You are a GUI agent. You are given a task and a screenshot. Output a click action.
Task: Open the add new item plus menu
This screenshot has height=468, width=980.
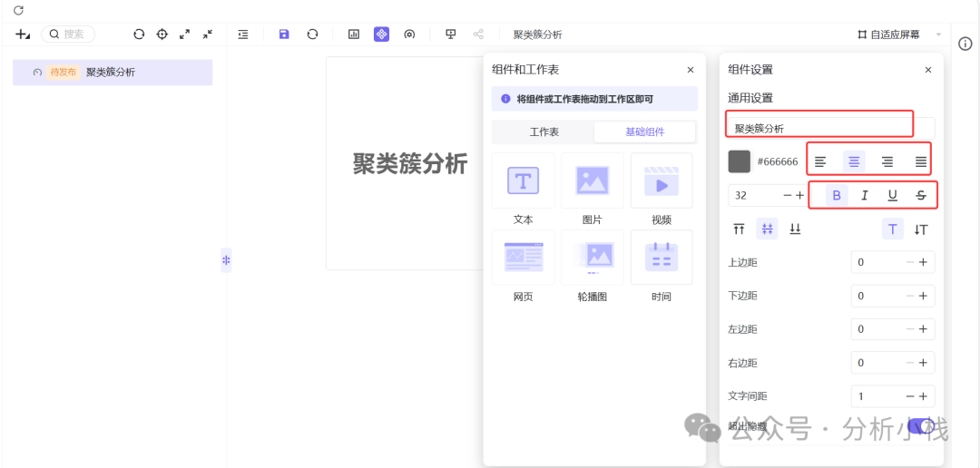[x=23, y=34]
